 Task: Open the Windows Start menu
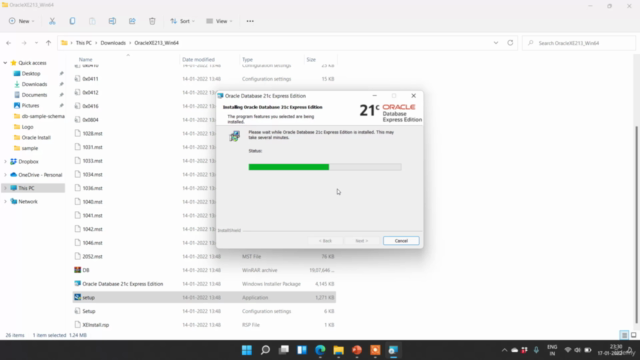(x=247, y=350)
